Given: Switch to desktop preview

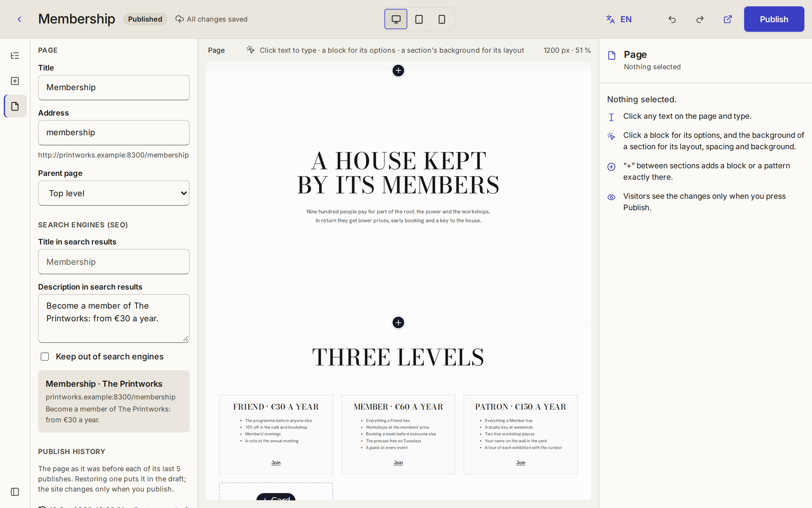Looking at the screenshot, I should tap(396, 19).
